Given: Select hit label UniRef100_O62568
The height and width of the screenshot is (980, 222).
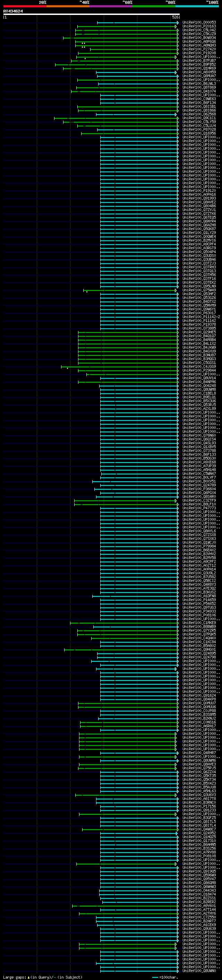Looking at the screenshot, I should (x=199, y=114).
